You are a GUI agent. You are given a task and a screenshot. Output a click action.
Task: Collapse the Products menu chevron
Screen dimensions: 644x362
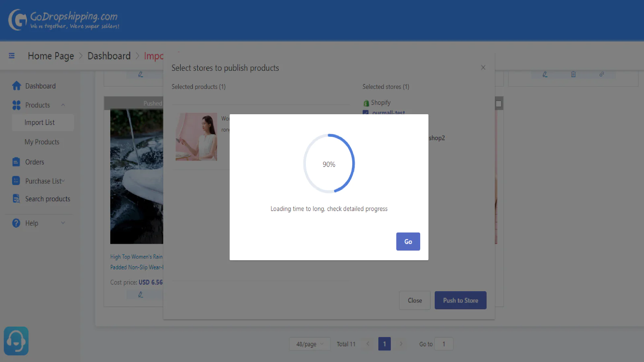[63, 105]
